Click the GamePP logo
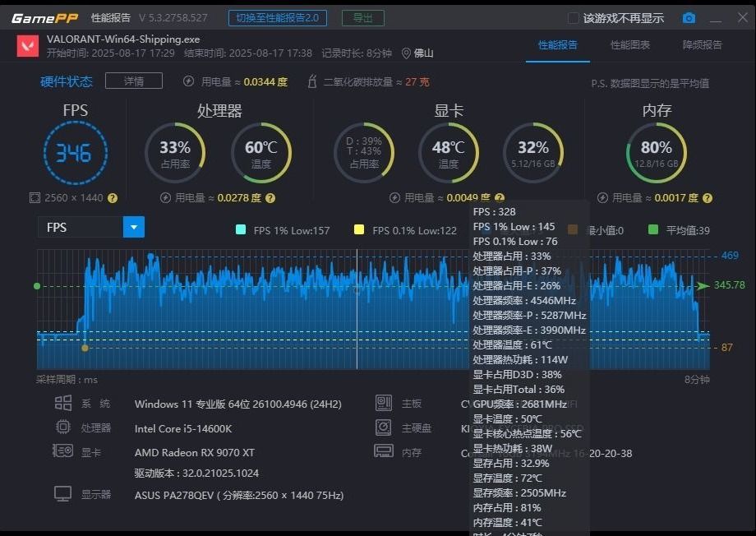The width and height of the screenshot is (756, 536). pyautogui.click(x=44, y=18)
